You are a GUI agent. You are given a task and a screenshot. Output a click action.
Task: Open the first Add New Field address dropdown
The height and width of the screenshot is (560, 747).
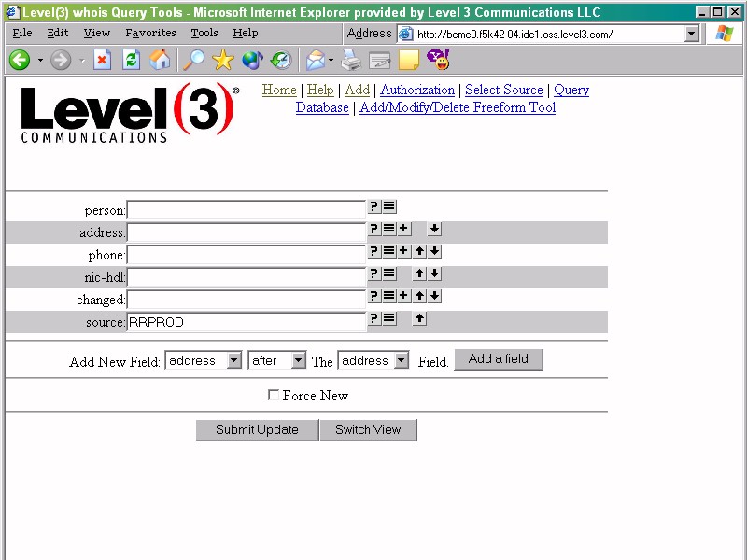(203, 360)
